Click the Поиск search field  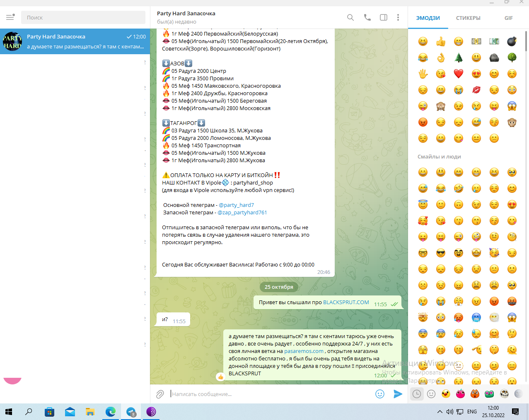coord(83,17)
